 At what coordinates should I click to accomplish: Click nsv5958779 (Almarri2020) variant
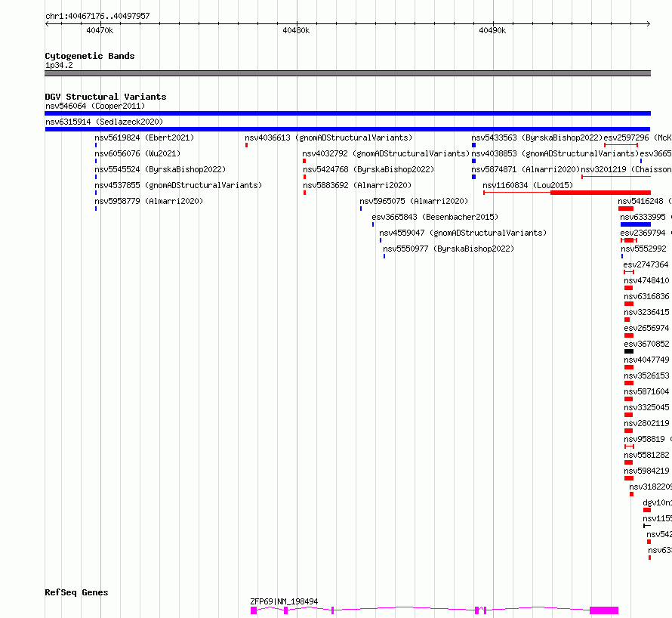[x=149, y=201]
